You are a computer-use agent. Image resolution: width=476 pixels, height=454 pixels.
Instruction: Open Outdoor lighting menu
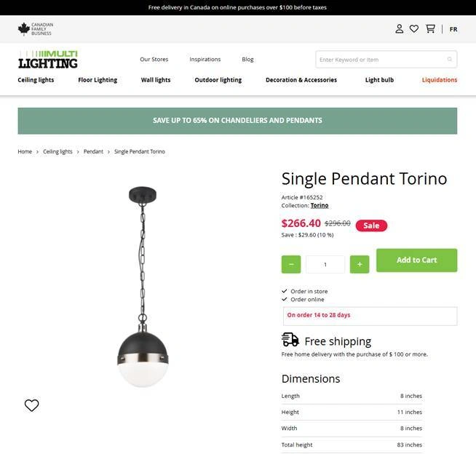pyautogui.click(x=218, y=80)
